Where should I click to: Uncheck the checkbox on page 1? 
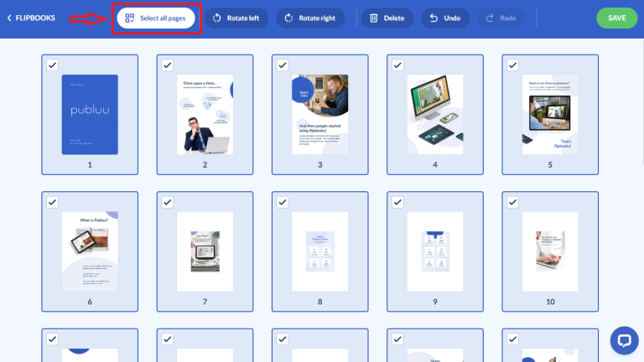pos(52,65)
